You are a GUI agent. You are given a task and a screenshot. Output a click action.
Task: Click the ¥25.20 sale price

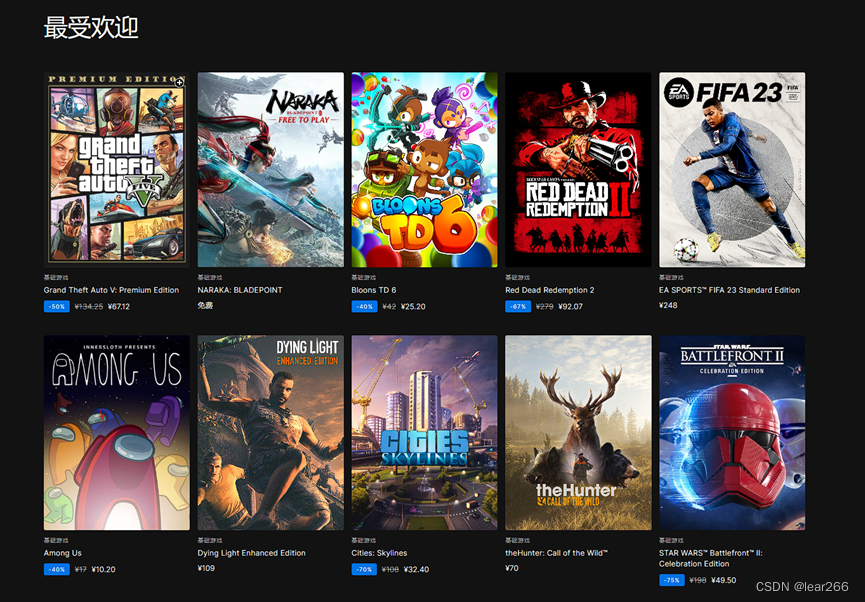coord(413,306)
